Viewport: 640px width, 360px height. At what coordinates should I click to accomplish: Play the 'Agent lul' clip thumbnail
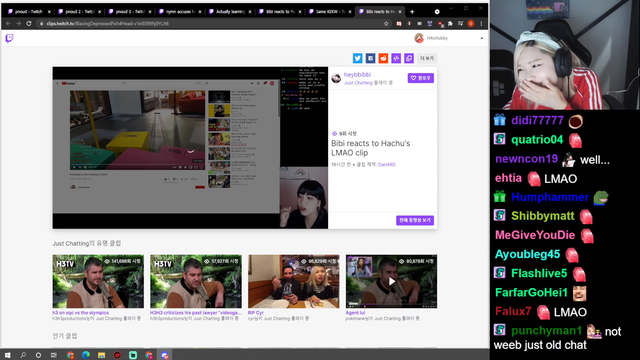(x=391, y=281)
